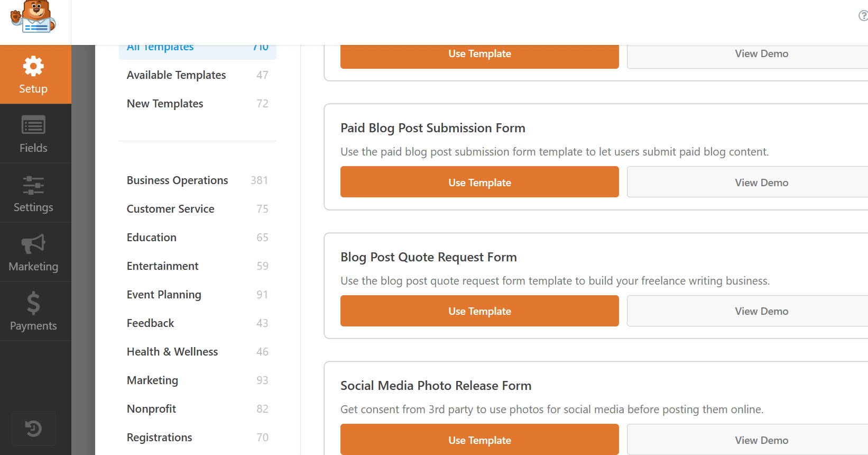Open the Payments dollar icon
The image size is (868, 455).
coord(33,303)
